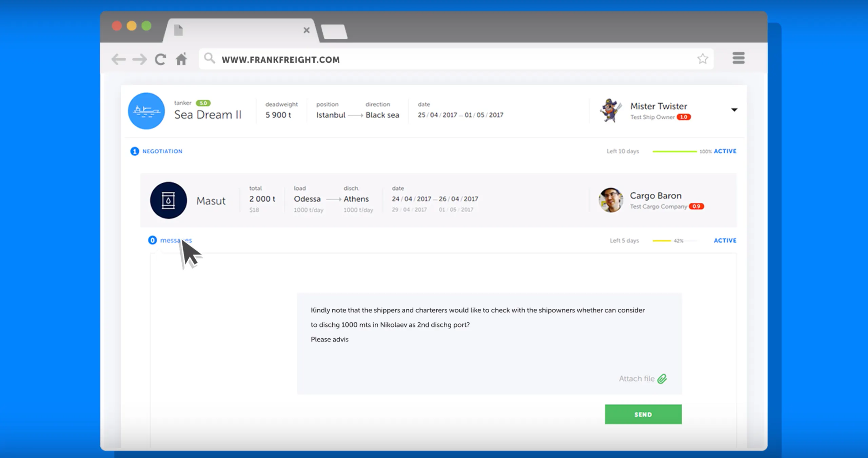Select the active browser tab page icon
868x458 pixels.
pos(178,30)
